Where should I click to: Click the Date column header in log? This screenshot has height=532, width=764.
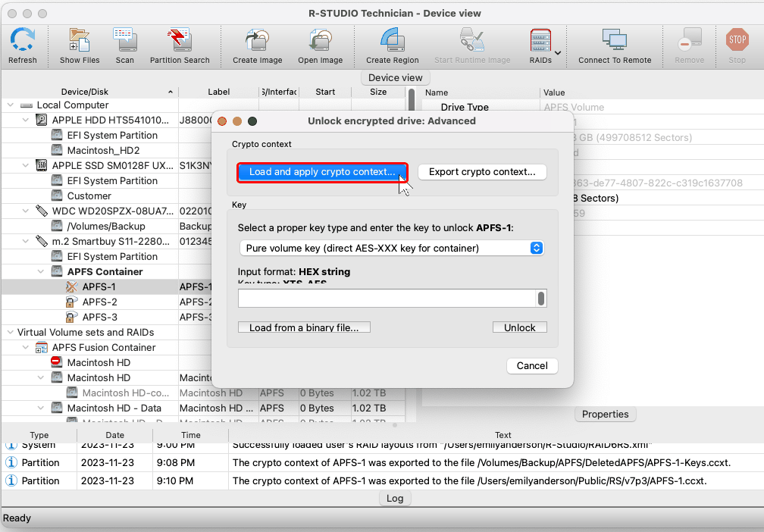tap(114, 435)
